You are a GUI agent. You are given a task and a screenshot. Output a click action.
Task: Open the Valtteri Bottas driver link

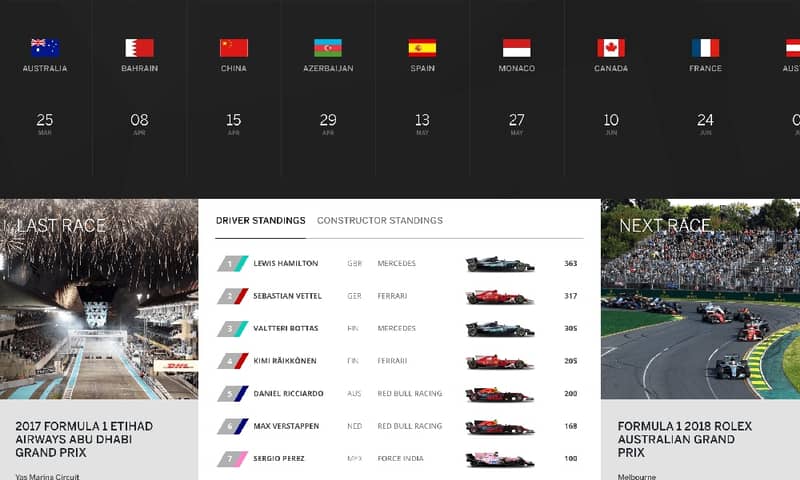click(x=286, y=329)
